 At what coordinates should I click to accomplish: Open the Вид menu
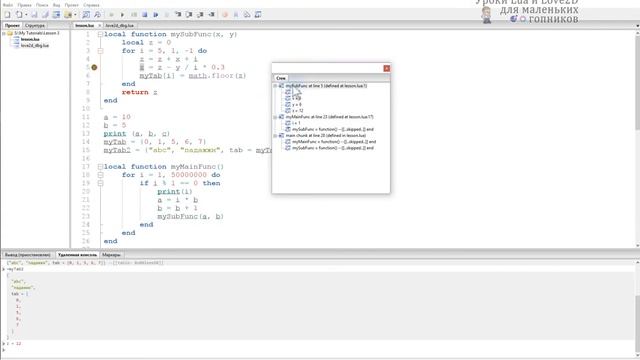click(56, 5)
